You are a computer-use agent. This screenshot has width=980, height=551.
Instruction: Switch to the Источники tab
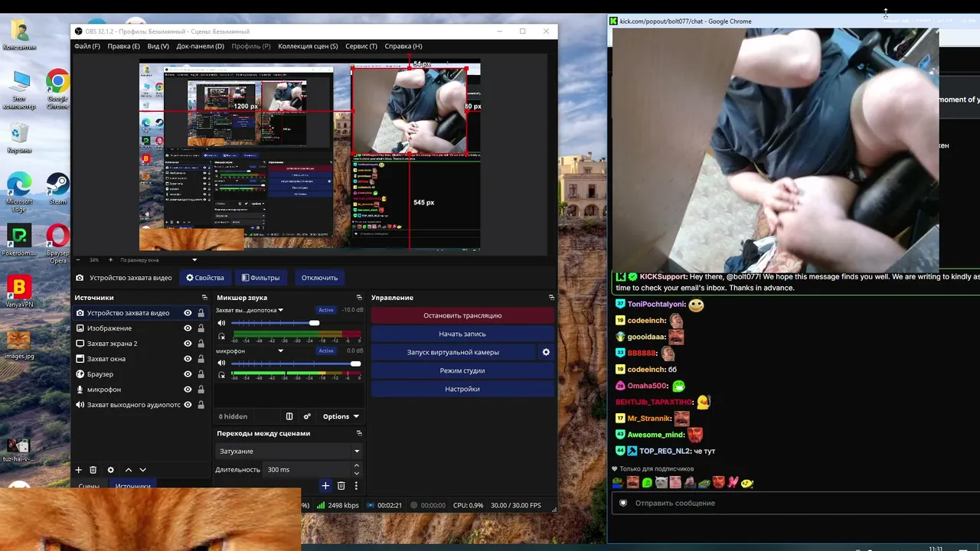132,486
